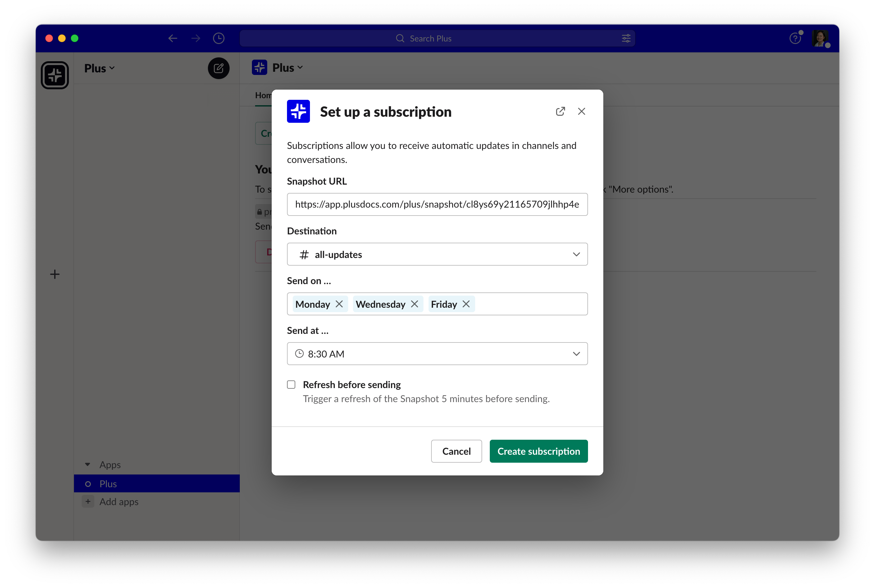
Task: Switch to the Home tab behind dialog
Action: tap(263, 95)
